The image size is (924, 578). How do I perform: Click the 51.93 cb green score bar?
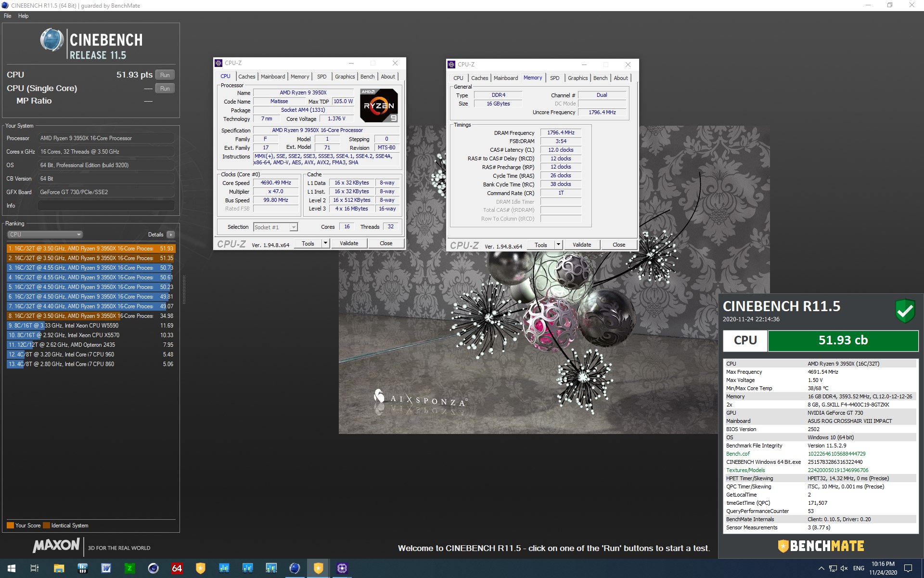point(843,341)
